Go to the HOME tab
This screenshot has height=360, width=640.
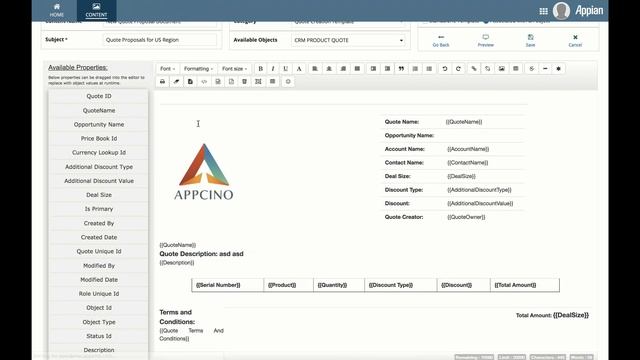(x=57, y=11)
